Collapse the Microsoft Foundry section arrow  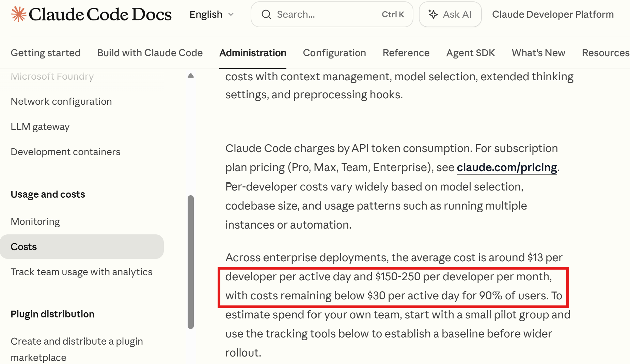(x=191, y=76)
